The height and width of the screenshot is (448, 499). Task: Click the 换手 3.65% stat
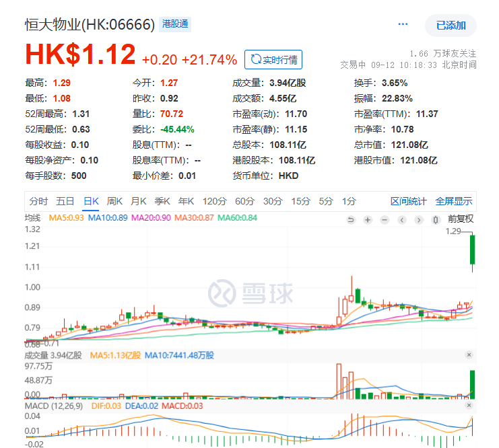pyautogui.click(x=381, y=83)
